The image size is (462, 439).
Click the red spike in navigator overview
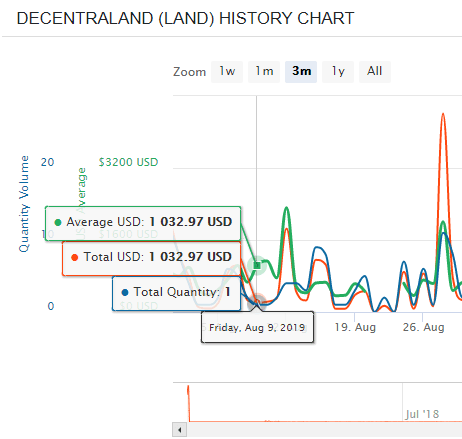tap(188, 403)
